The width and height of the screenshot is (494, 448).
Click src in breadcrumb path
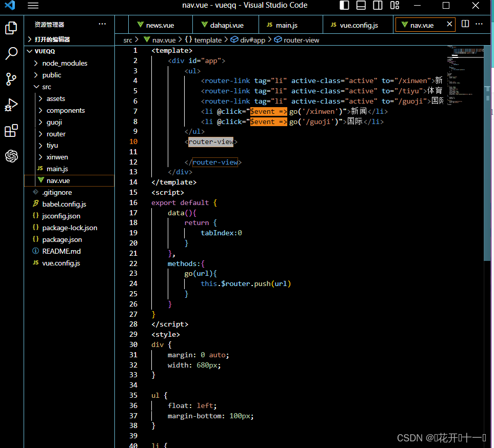pyautogui.click(x=128, y=40)
